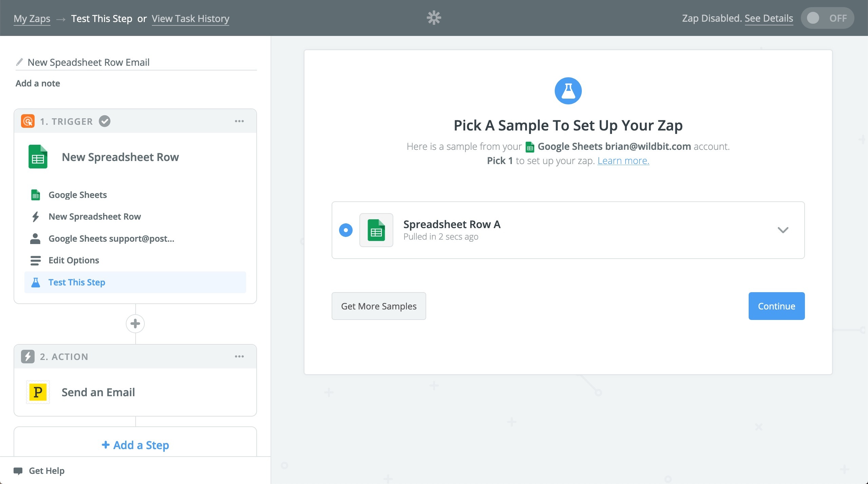Click small Google Sheets icon in sample description

coord(530,147)
